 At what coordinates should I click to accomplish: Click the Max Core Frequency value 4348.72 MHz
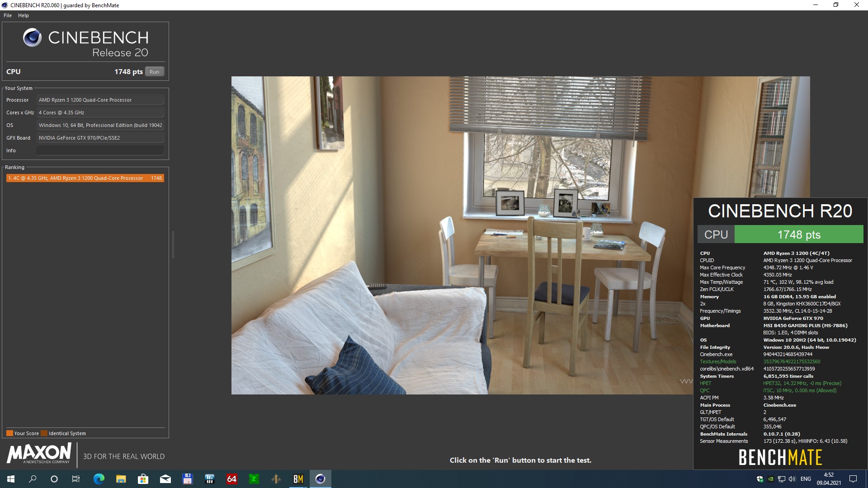tap(788, 267)
